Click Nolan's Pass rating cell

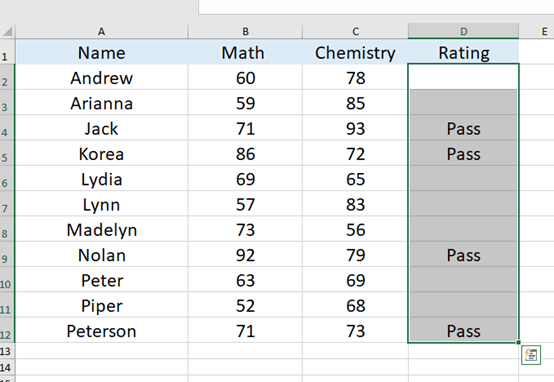click(x=464, y=255)
